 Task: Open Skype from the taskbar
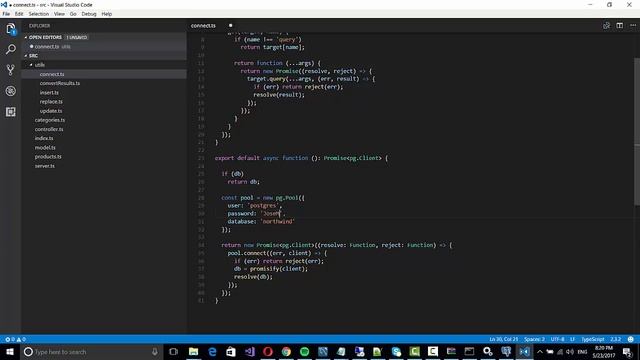pyautogui.click(x=396, y=351)
